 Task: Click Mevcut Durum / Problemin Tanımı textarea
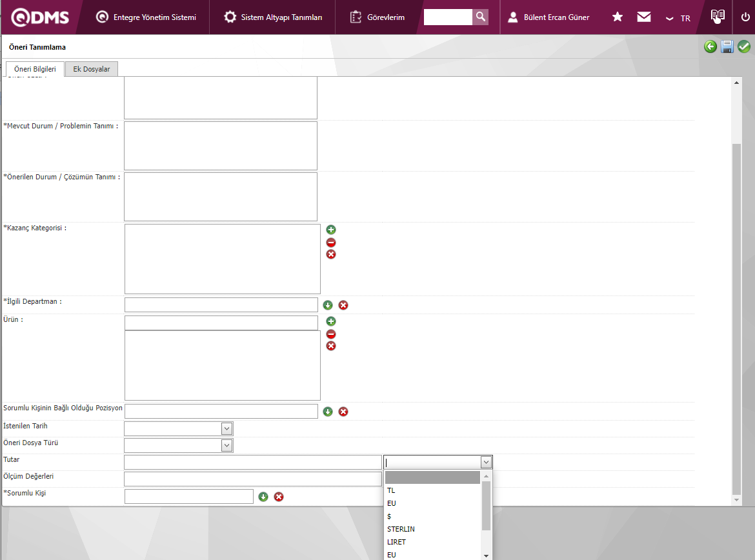(x=221, y=145)
